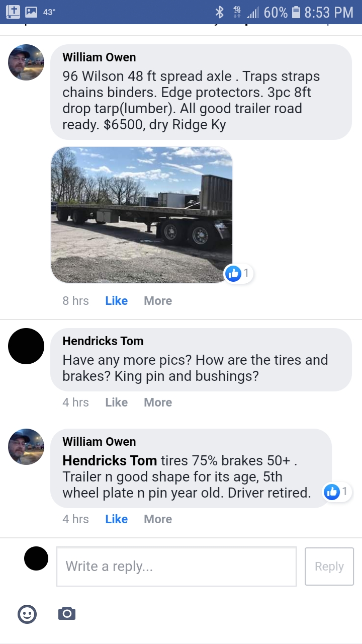Open Hendricks Tom's black profile avatar
The image size is (362, 644).
click(26, 346)
